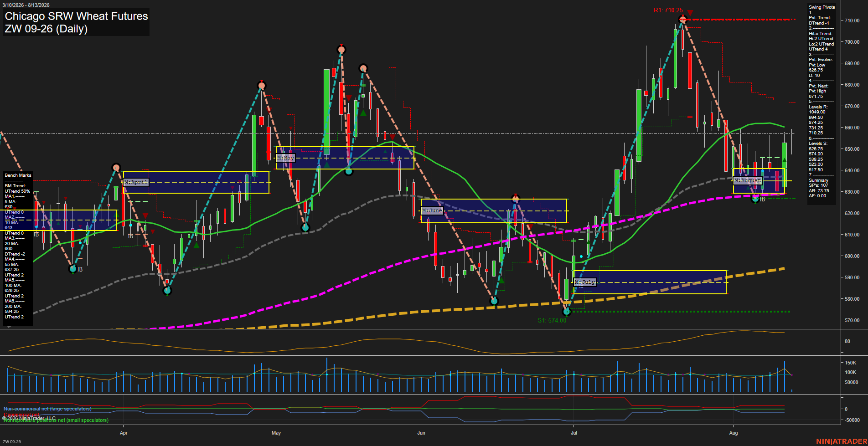Click the Bench Marks panel heading
This screenshot has width=868, height=446.
pyautogui.click(x=18, y=175)
